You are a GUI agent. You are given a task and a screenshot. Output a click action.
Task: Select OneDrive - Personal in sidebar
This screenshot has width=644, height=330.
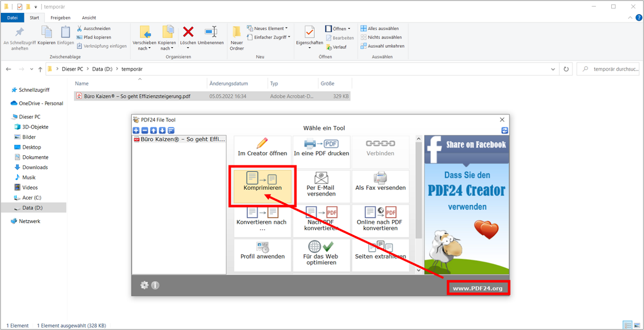point(36,103)
